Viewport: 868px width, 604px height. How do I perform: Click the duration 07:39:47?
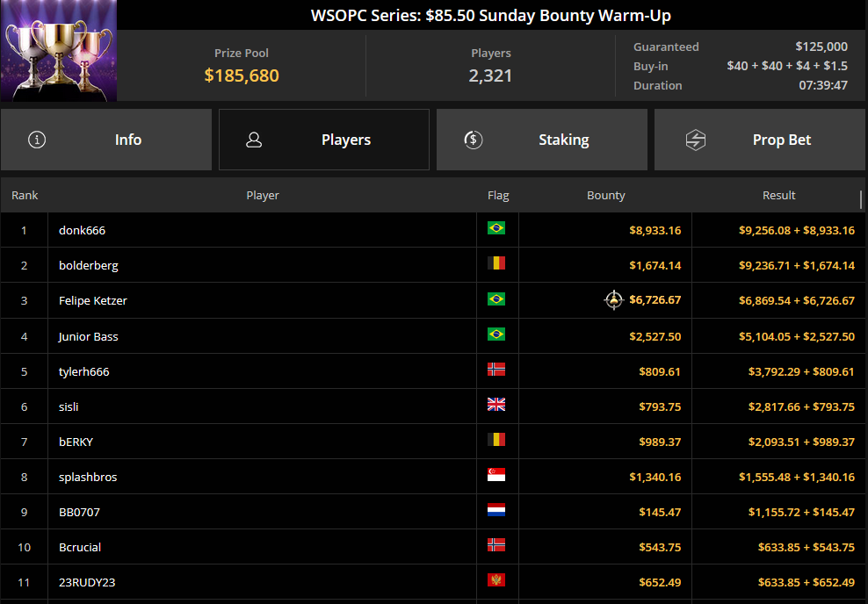823,85
